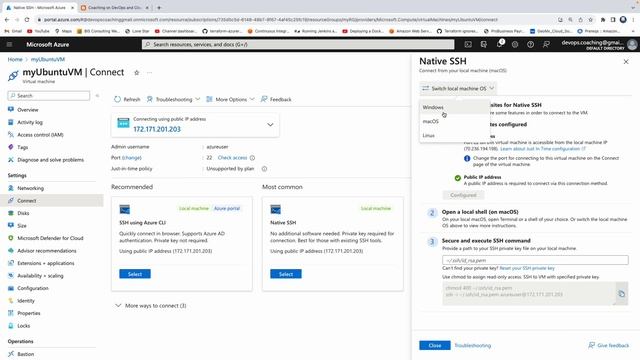Focus the private key path field
The width and height of the screenshot is (640, 360).
(x=535, y=260)
